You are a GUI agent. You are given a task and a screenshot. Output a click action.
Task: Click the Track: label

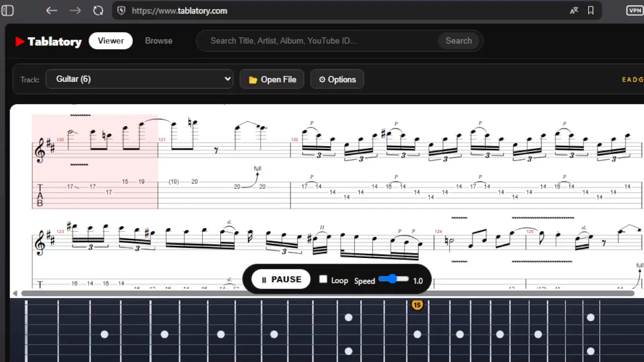point(30,79)
